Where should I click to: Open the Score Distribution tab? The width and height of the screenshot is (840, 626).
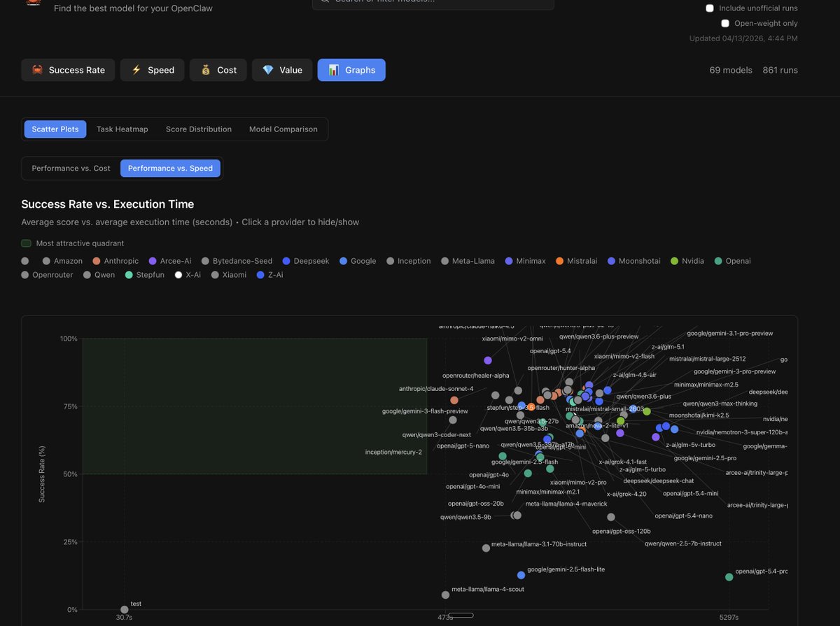199,129
